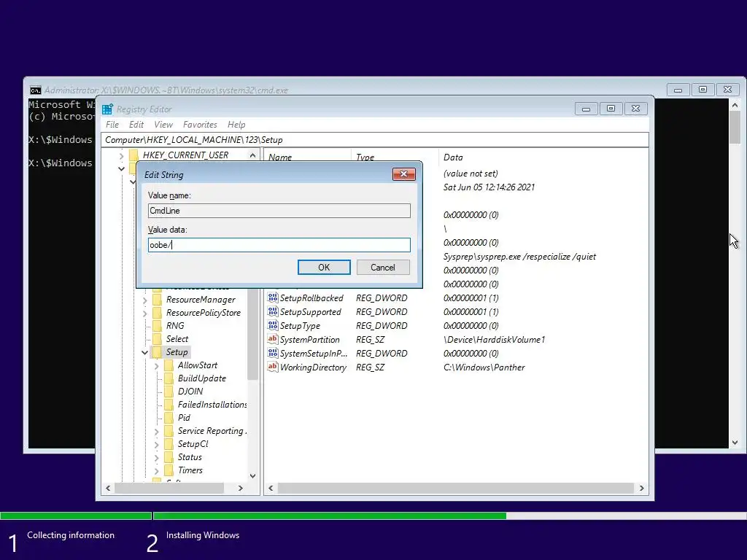Click the registry address bar
This screenshot has height=560, width=747.
(375, 139)
